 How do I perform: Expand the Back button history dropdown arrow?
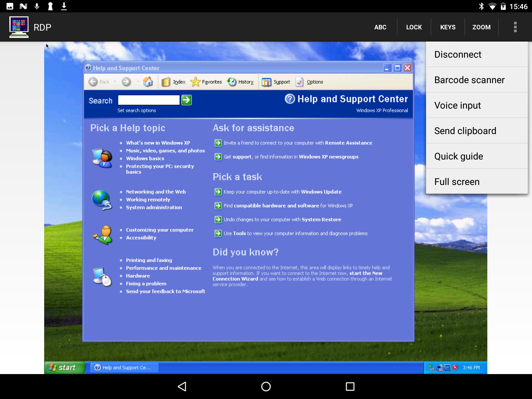[x=115, y=82]
